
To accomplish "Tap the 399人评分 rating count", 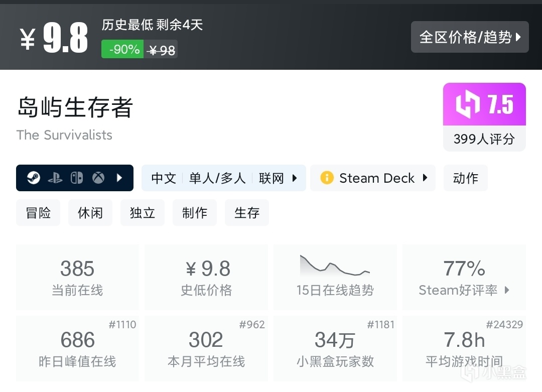I will (x=484, y=139).
